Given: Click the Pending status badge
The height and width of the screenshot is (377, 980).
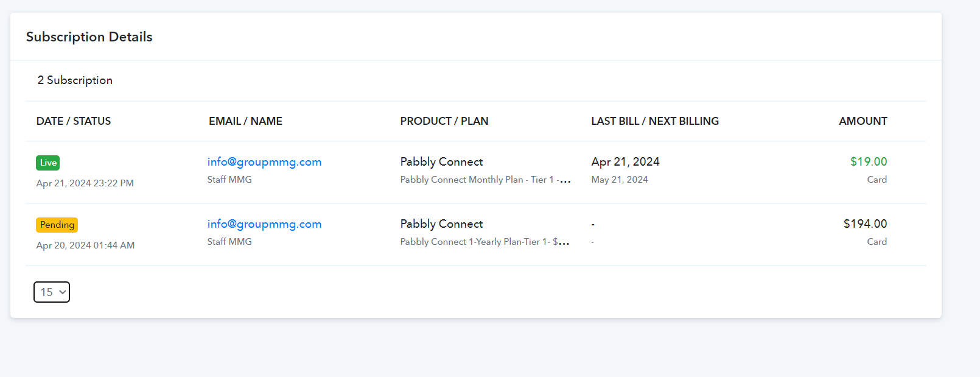Looking at the screenshot, I should 57,225.
